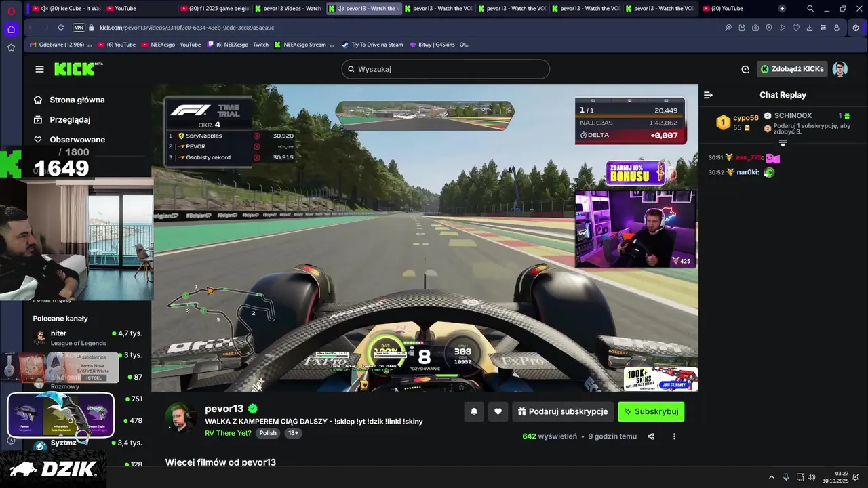
Task: Click the green Subskrybuj button
Action: tap(651, 411)
